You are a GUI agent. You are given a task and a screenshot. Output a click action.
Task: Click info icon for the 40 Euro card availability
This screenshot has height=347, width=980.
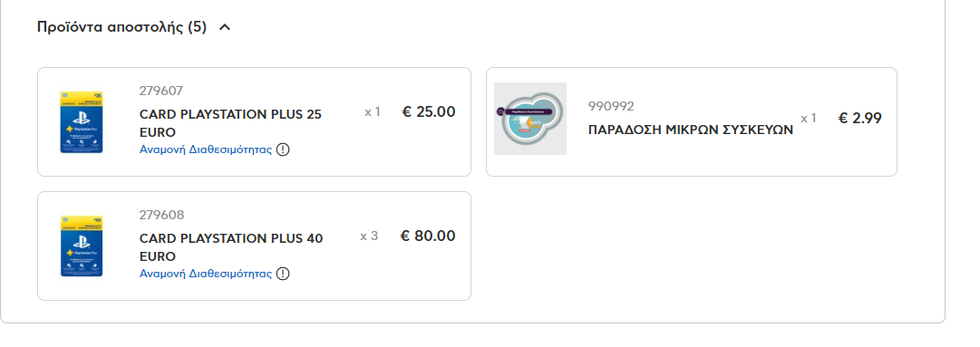coord(283,274)
